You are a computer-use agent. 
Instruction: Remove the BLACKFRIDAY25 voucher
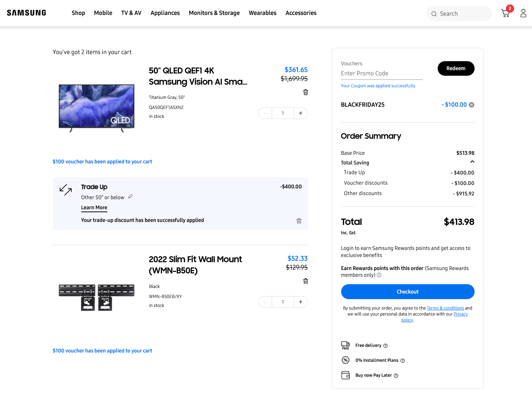pyautogui.click(x=472, y=105)
